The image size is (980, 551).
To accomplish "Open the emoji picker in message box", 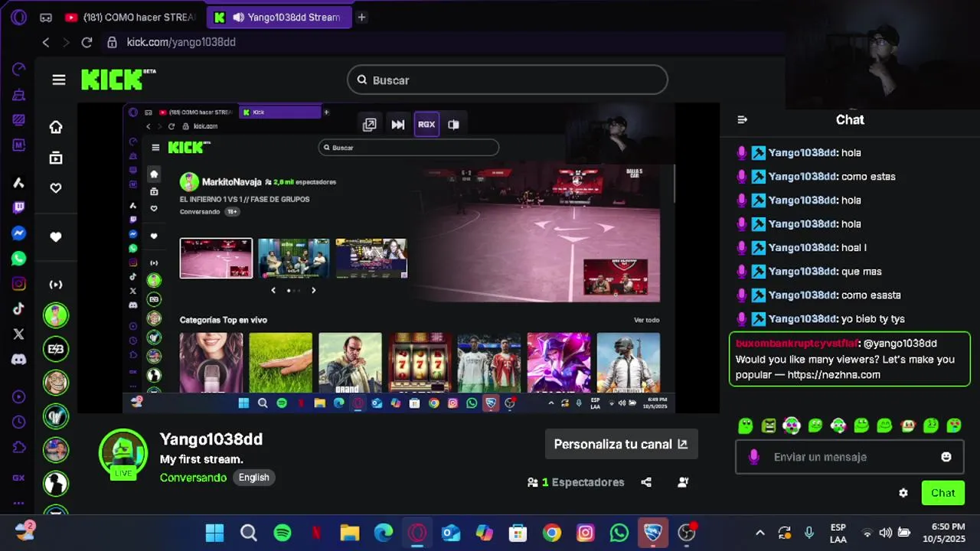I will 946,457.
